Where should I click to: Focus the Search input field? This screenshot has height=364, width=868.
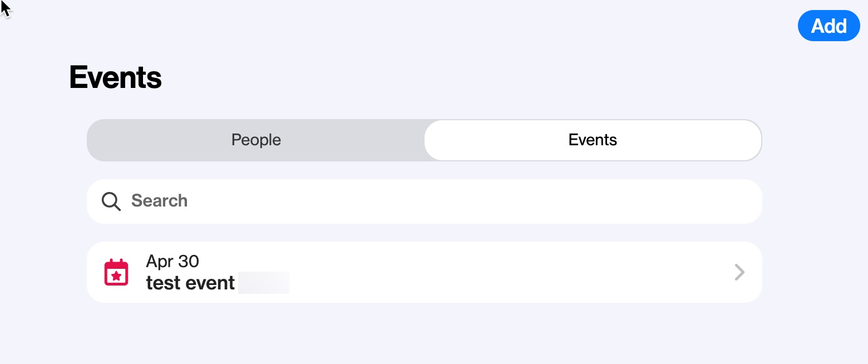(x=425, y=201)
